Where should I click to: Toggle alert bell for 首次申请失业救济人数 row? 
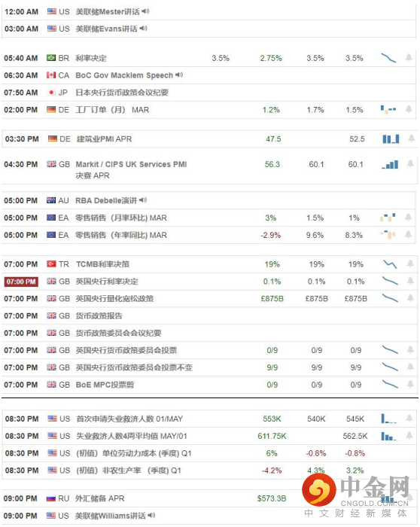[x=409, y=418]
